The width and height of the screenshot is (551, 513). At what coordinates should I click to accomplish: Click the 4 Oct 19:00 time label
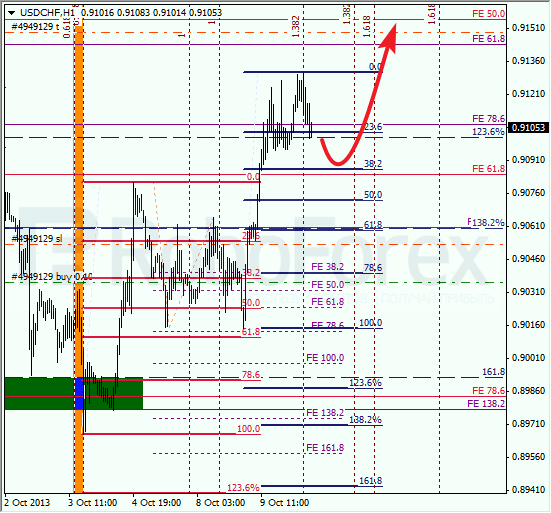156,503
